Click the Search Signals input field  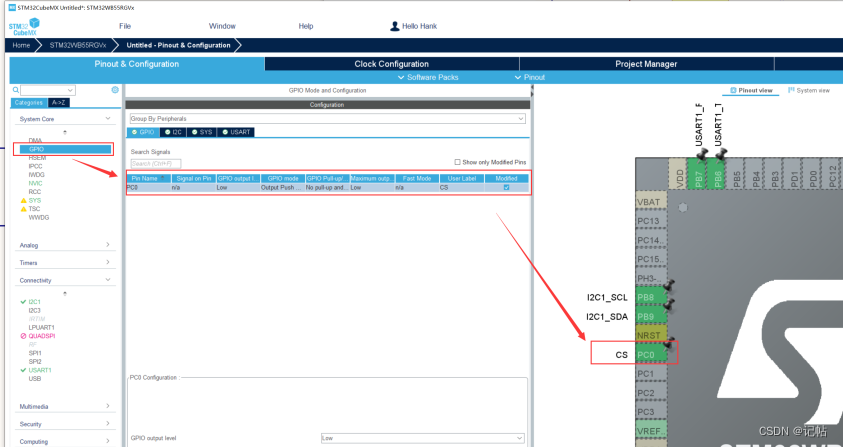click(156, 164)
